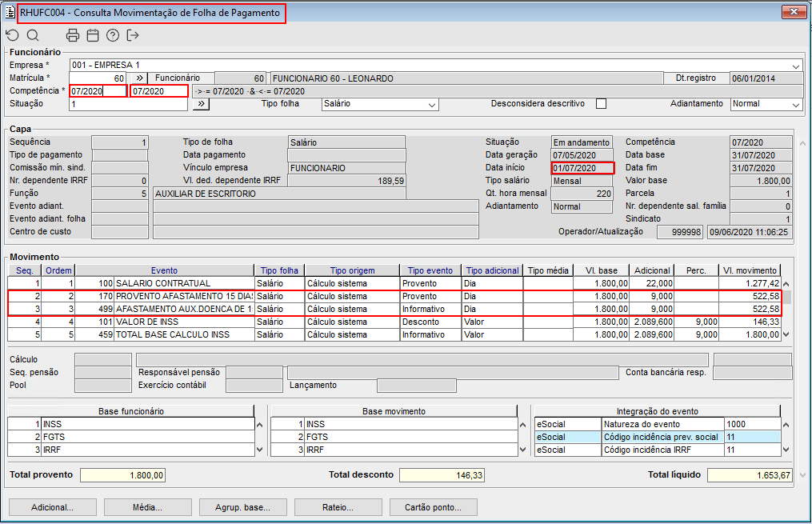Open help via question mark icon
Viewport: 812px width, 524px height.
[x=113, y=35]
